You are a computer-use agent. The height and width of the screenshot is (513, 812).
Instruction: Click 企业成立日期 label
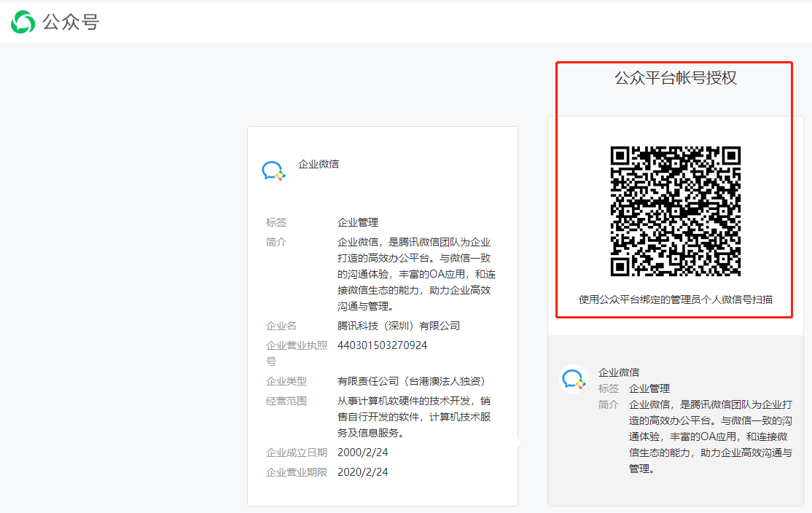pos(297,453)
